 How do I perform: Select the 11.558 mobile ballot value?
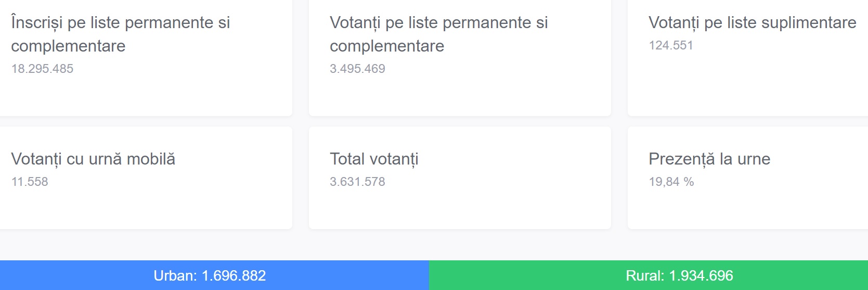[30, 182]
